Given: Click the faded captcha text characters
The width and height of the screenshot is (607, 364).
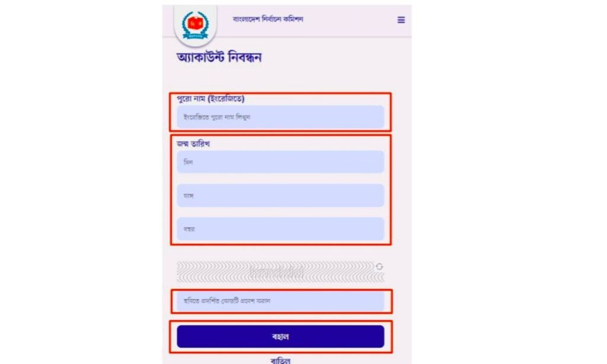Looking at the screenshot, I should 276,272.
